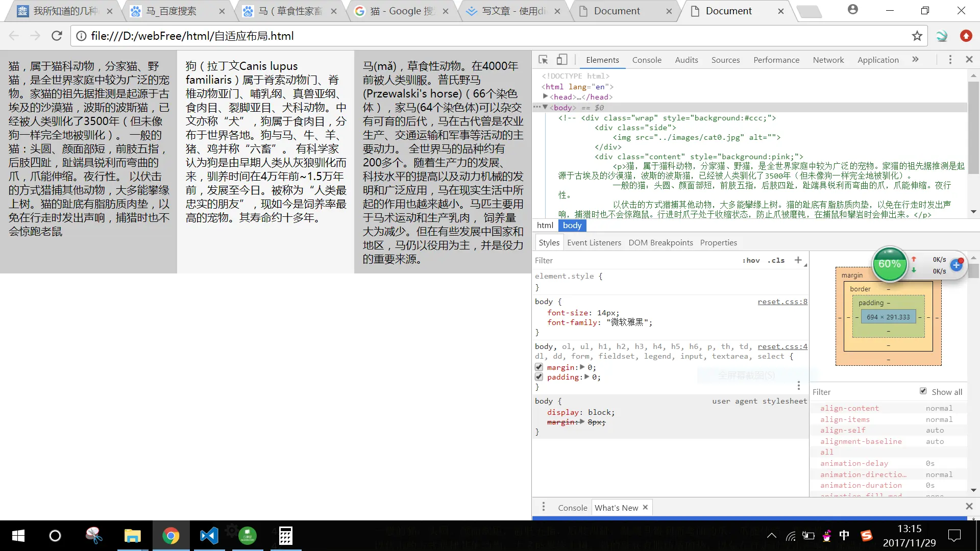Go forward in browser history
This screenshot has width=980, height=551.
click(x=35, y=36)
